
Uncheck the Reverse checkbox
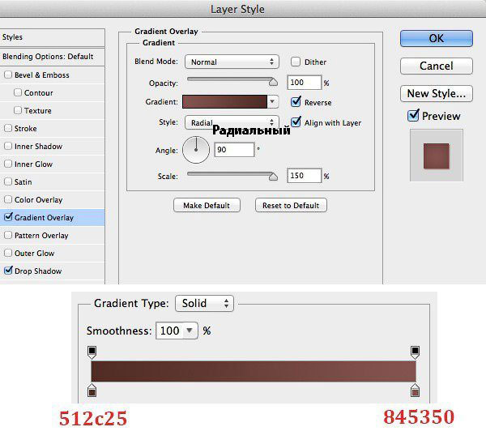pyautogui.click(x=296, y=101)
